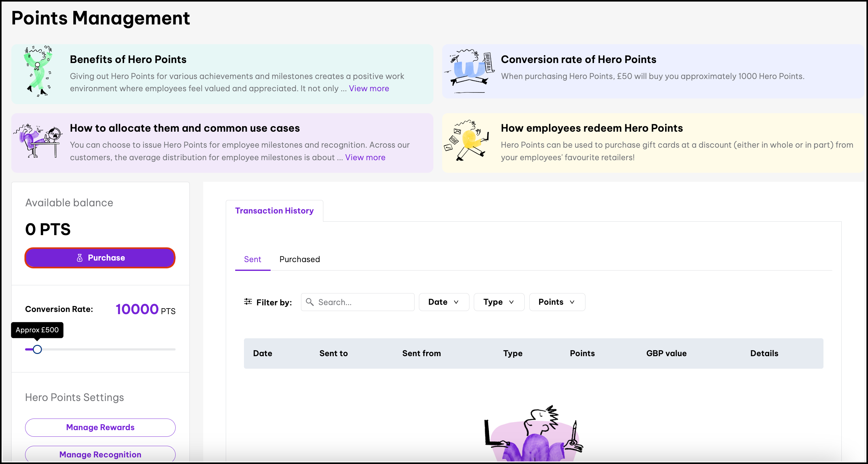This screenshot has height=464, width=868.
Task: Click the search magnifier icon
Action: click(x=309, y=302)
